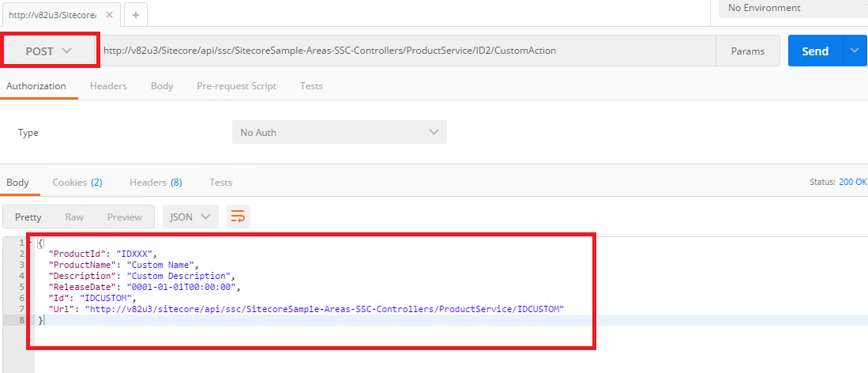Click the blue Send button
The height and width of the screenshot is (373, 868).
pyautogui.click(x=815, y=51)
